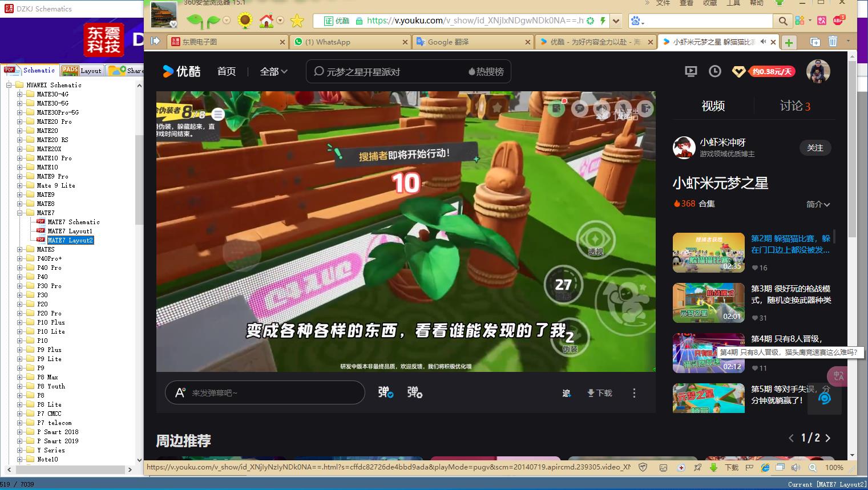The width and height of the screenshot is (868, 490).
Task: Open a new browser tab
Action: point(789,42)
